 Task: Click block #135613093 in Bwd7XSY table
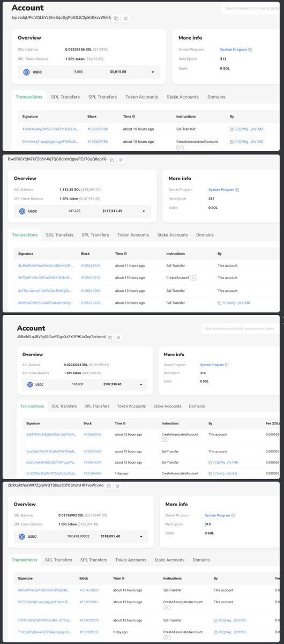(x=91, y=290)
